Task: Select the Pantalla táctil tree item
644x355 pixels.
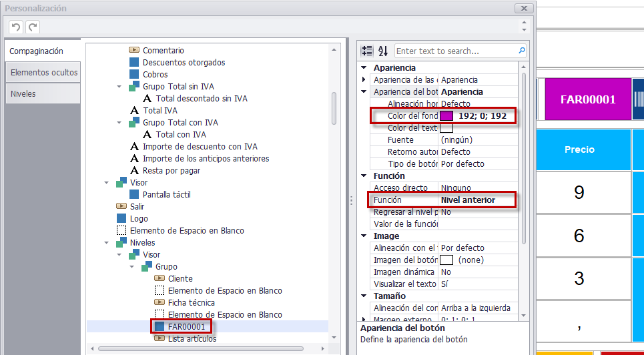Action: click(x=166, y=194)
